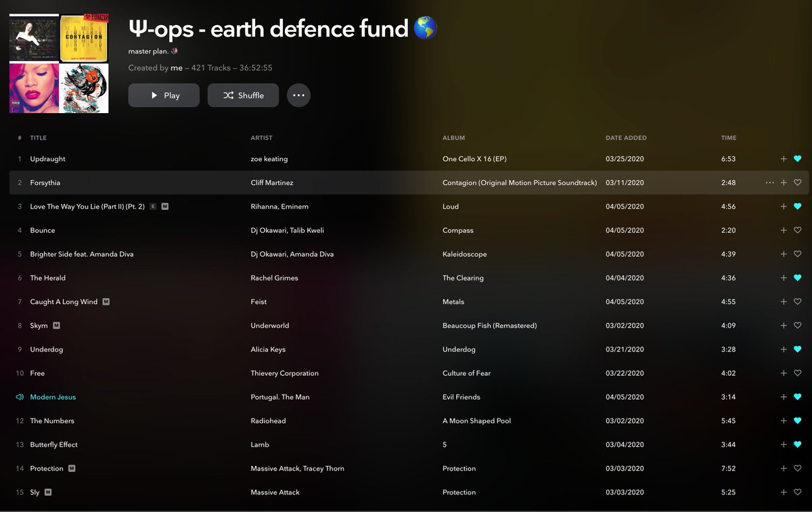Open artist zoe keating

coord(269,159)
